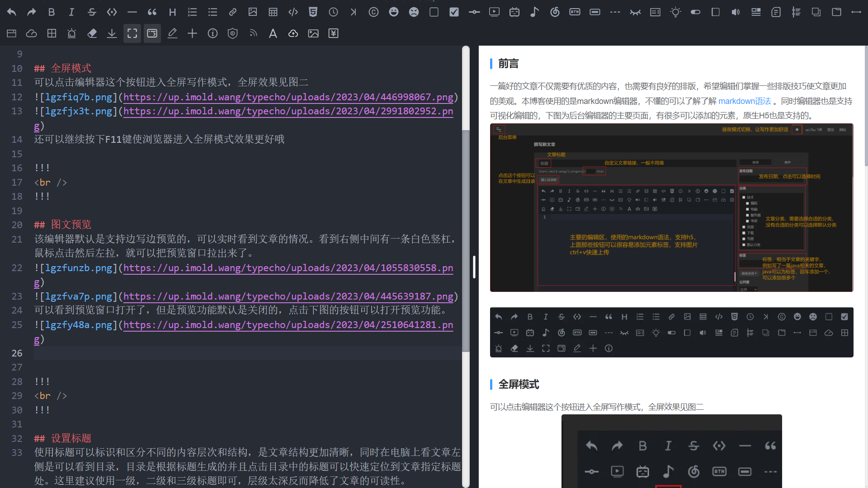Image resolution: width=868 pixels, height=488 pixels.
Task: Apply bold formatting with the B icon
Action: tap(52, 12)
